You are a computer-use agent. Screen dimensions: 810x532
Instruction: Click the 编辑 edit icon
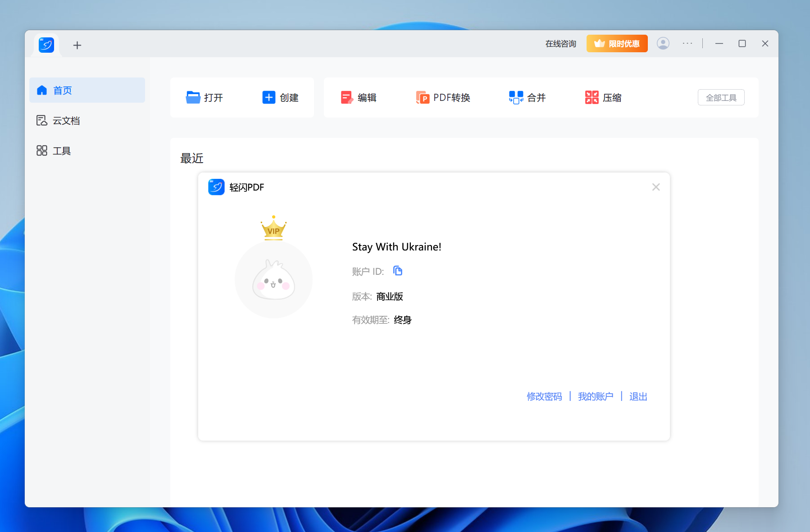tap(347, 97)
